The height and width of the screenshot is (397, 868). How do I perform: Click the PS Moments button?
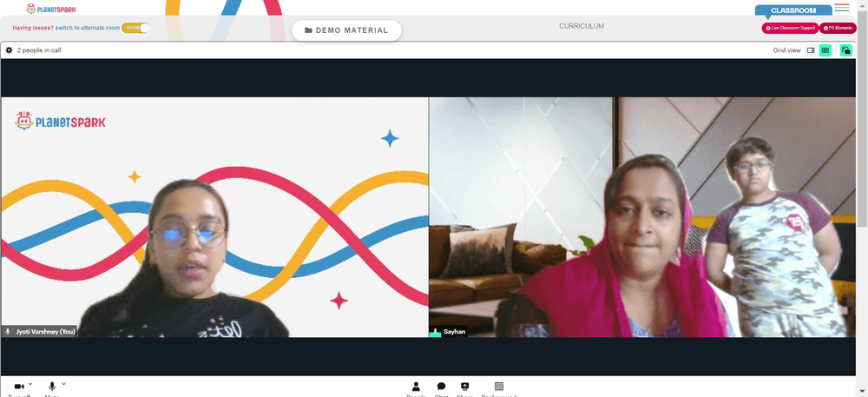(x=838, y=28)
